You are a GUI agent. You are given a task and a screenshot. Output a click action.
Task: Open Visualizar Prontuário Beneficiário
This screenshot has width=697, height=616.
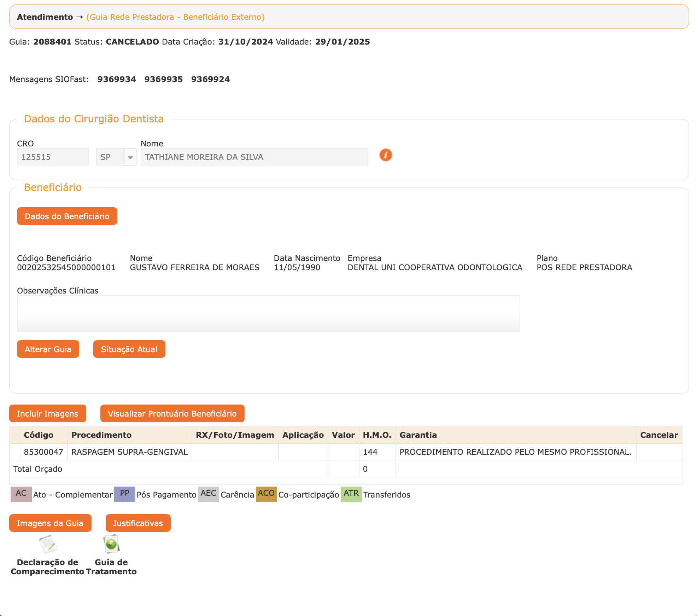172,413
